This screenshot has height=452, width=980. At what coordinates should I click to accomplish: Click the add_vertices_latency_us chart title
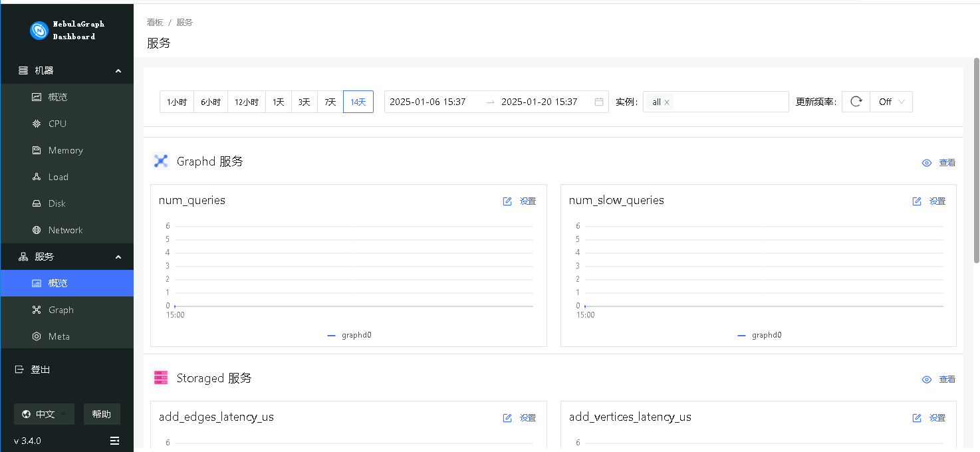click(630, 417)
